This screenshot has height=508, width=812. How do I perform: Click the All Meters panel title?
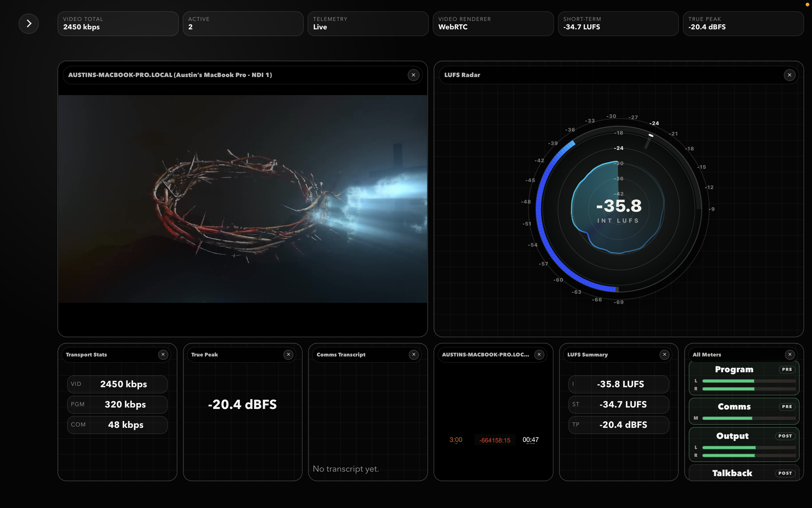click(x=707, y=354)
